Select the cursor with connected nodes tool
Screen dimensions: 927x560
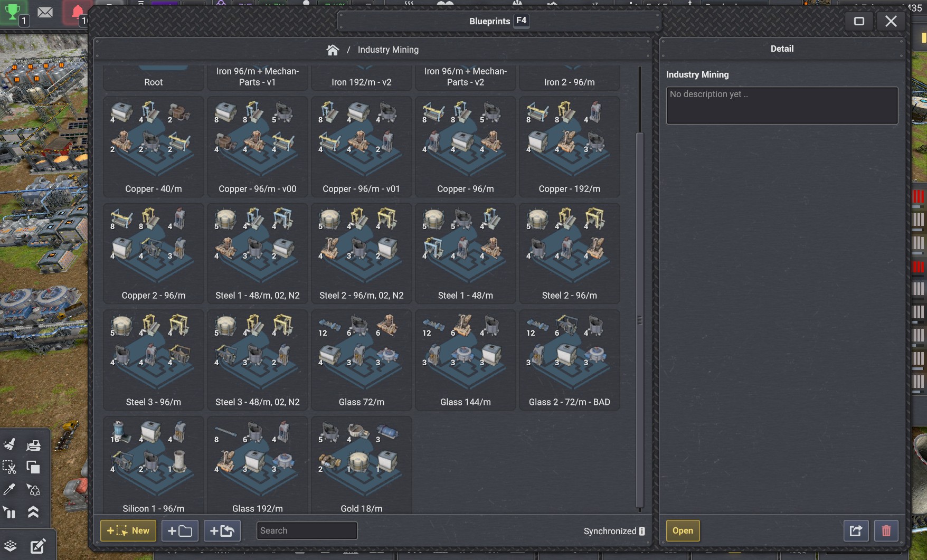click(33, 490)
